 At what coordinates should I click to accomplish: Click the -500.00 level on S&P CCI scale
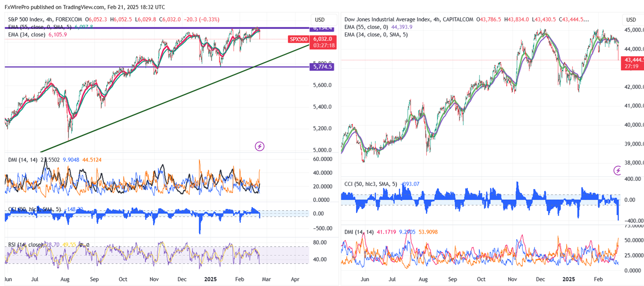[322, 228]
